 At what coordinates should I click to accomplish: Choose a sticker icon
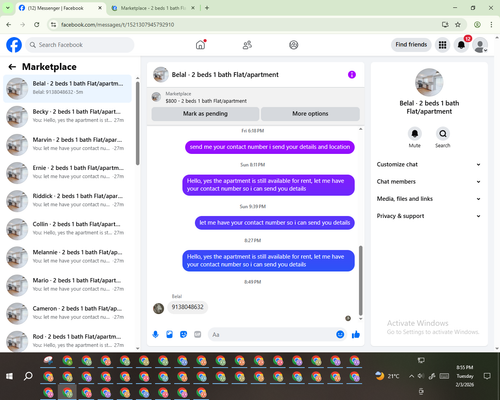pyautogui.click(x=183, y=334)
